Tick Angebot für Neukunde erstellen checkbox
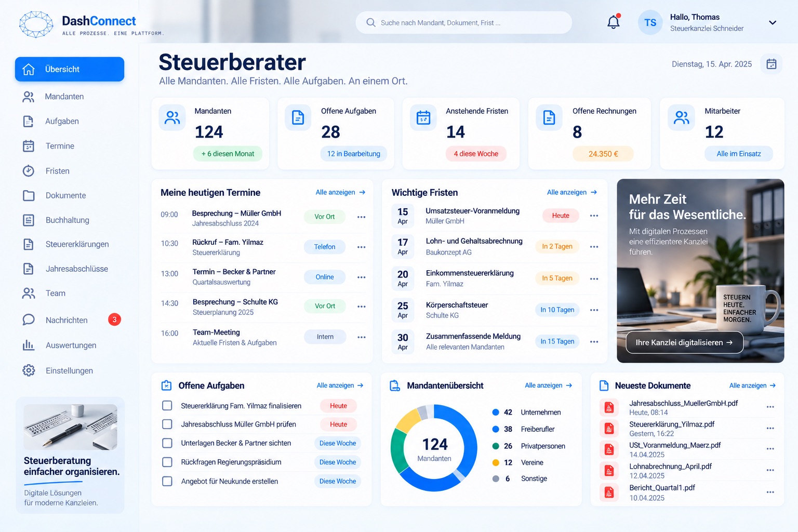Image resolution: width=798 pixels, height=532 pixels. 167,481
